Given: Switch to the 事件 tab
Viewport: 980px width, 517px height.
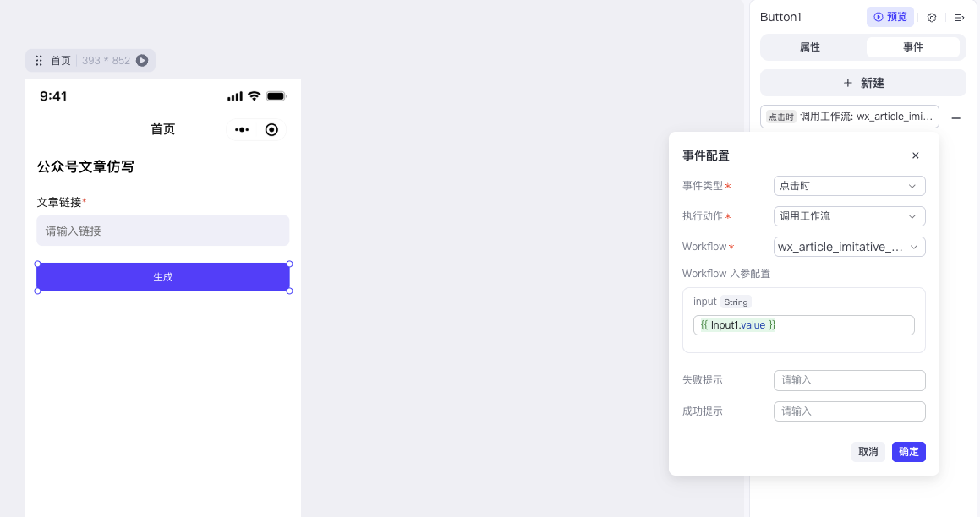Looking at the screenshot, I should (x=914, y=47).
